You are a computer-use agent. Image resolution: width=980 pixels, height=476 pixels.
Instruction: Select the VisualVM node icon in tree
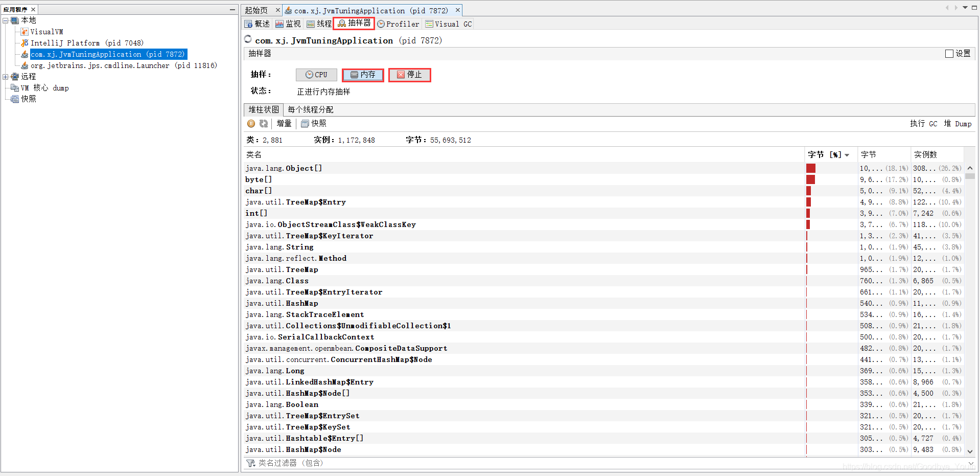point(25,32)
